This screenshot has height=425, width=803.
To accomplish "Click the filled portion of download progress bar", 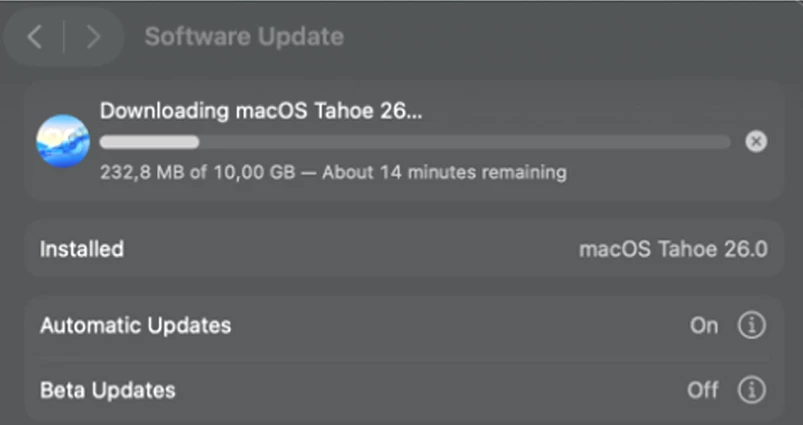I will click(149, 142).
